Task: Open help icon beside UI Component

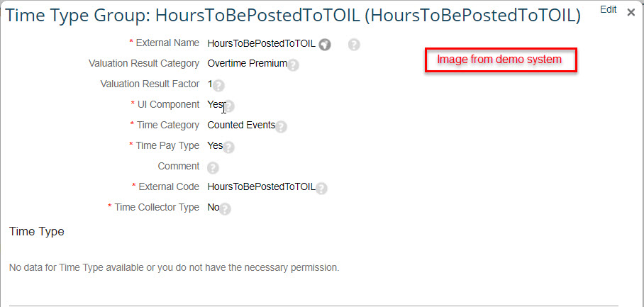Action: point(229,106)
